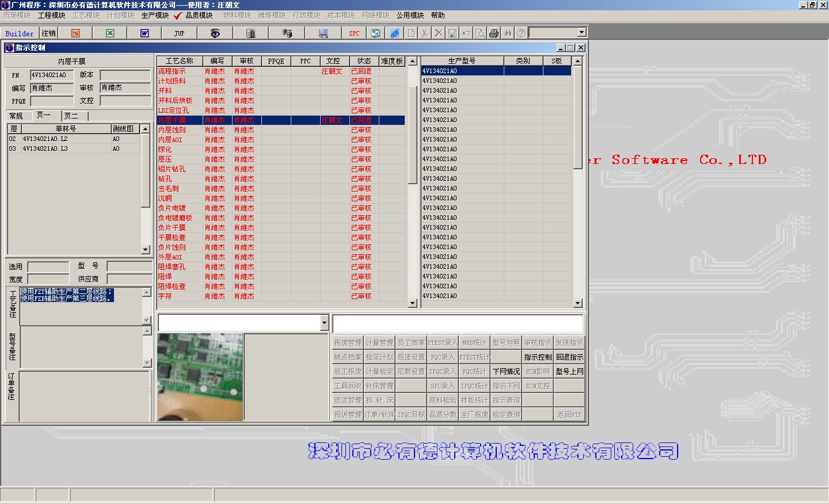Open the database server icon in toolbar

pos(250,33)
